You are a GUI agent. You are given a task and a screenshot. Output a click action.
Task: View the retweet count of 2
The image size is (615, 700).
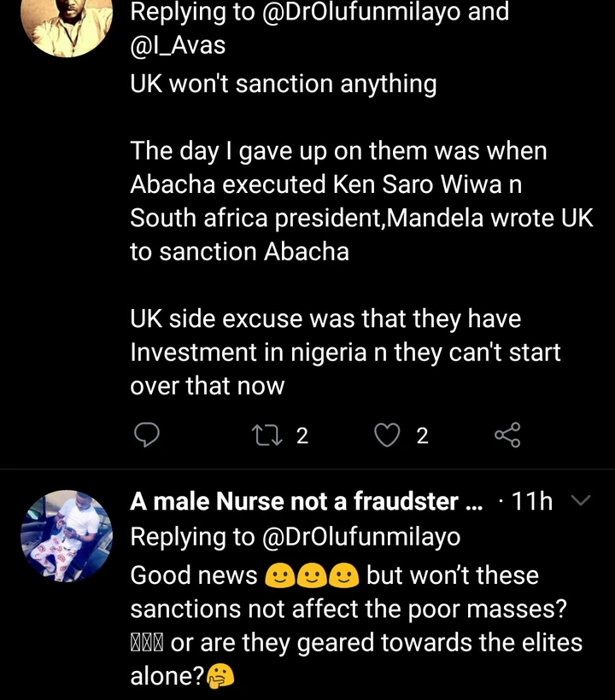pyautogui.click(x=302, y=436)
